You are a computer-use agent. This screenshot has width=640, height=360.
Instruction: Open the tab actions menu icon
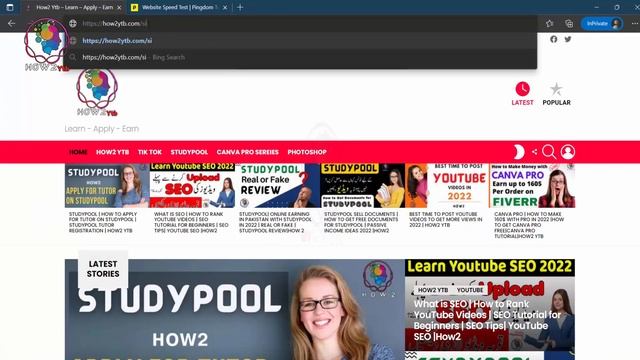click(x=10, y=7)
